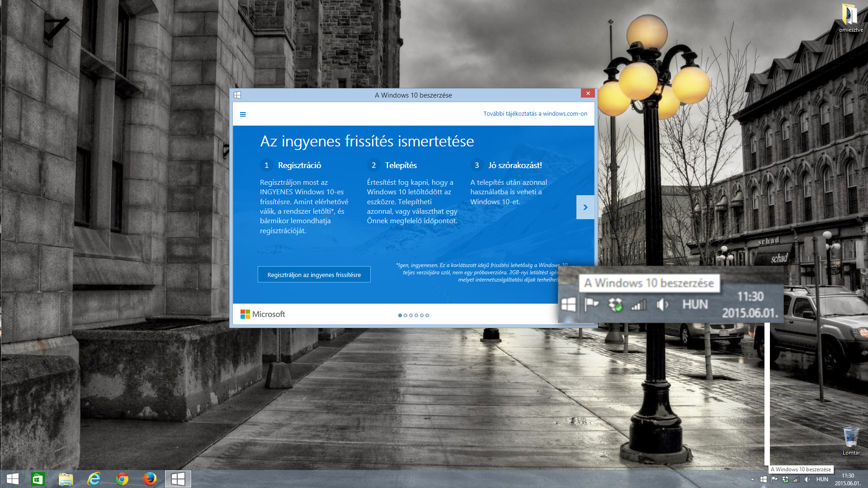Click the speaker volume icon in the tray

[807, 479]
